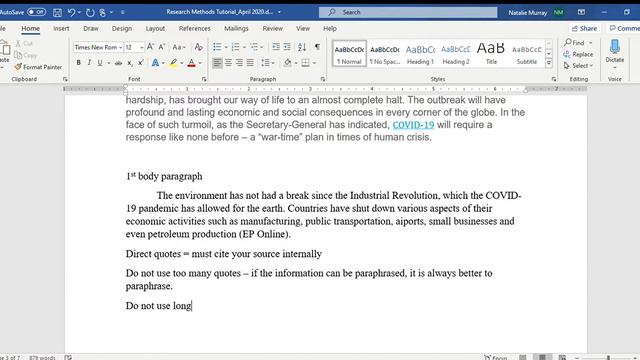
Task: Click the Decrease Indent icon
Action: pyautogui.click(x=276, y=47)
